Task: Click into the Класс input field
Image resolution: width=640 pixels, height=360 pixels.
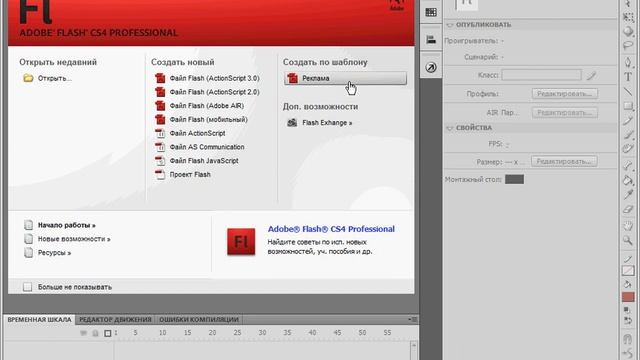Action: tap(541, 75)
